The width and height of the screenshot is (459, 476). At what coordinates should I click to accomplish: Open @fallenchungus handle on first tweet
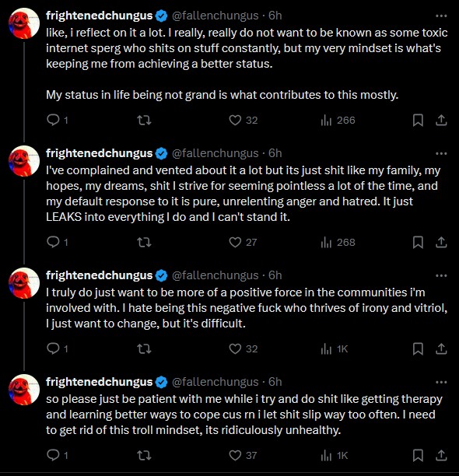click(215, 16)
